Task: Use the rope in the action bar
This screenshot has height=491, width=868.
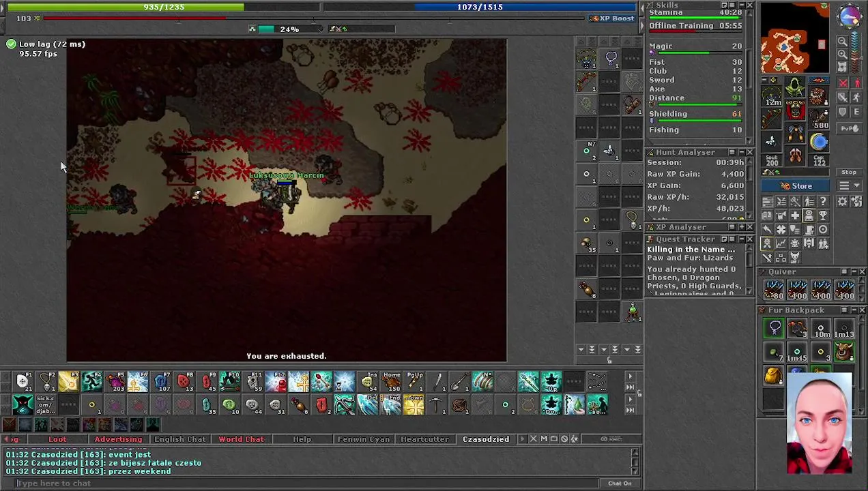Action: coord(460,405)
